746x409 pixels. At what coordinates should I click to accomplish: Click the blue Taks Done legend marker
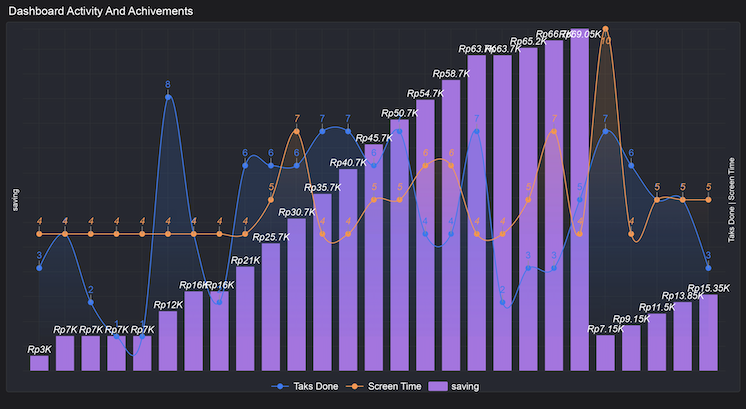coord(281,386)
